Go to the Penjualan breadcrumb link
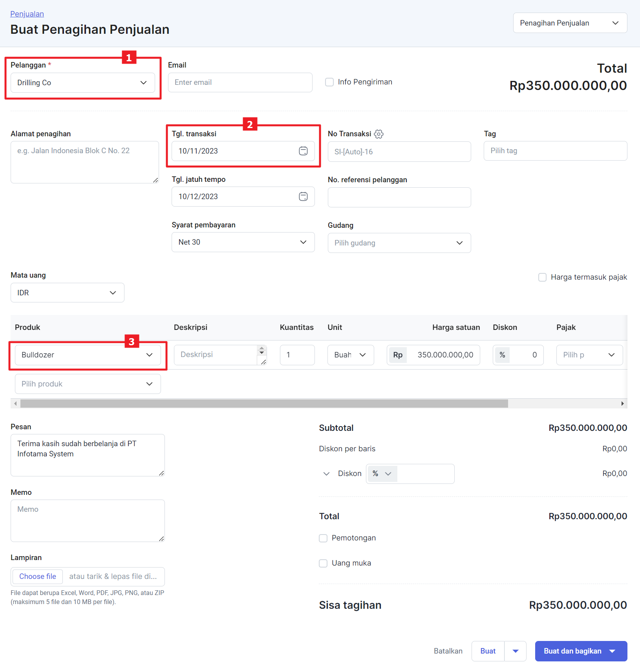The width and height of the screenshot is (640, 672). (x=27, y=14)
